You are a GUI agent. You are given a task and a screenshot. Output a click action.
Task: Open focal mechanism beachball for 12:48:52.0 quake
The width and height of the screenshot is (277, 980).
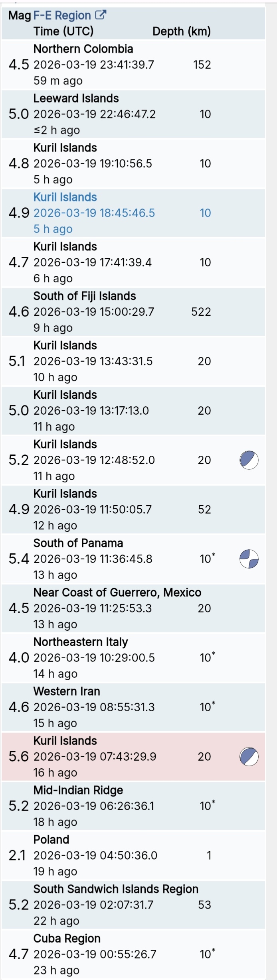[249, 460]
